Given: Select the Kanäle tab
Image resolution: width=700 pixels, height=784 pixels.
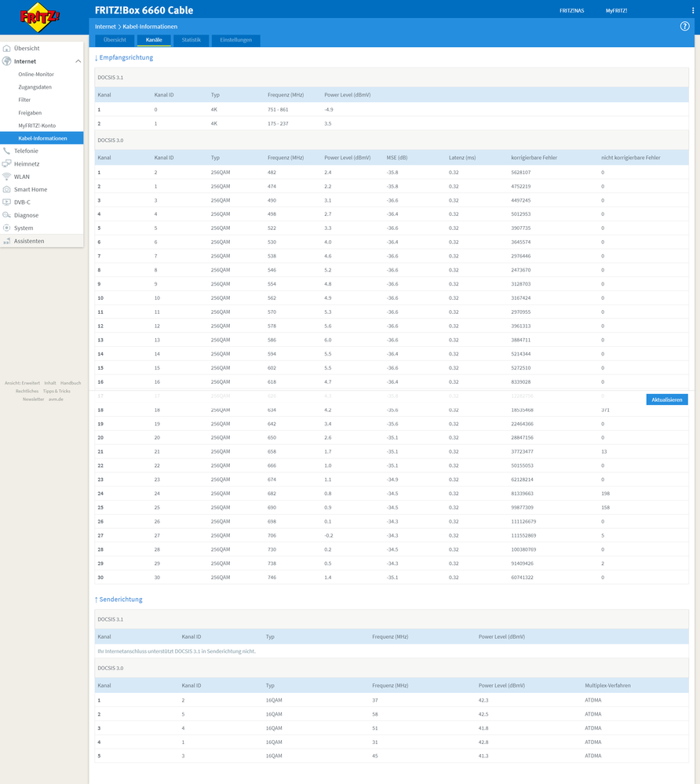Looking at the screenshot, I should click(154, 40).
